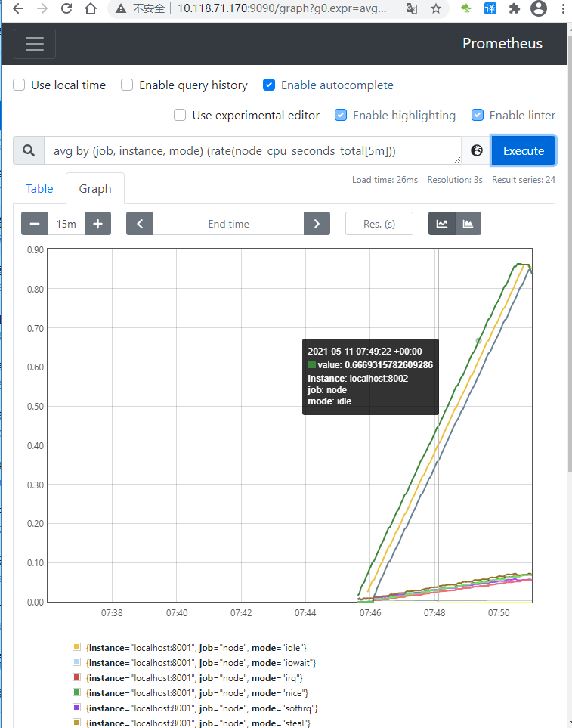
Task: Select the Graph tab
Action: tap(95, 189)
